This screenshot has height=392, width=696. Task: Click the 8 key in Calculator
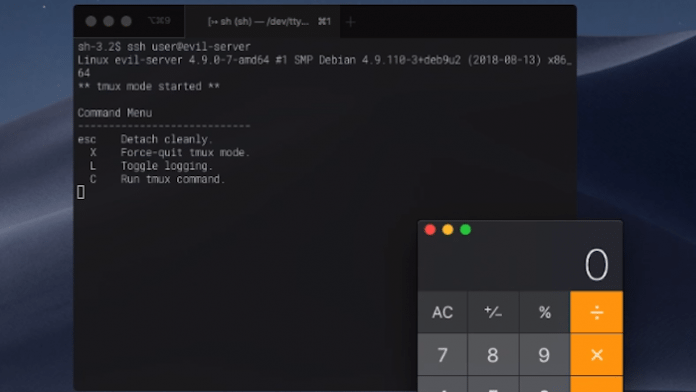tap(493, 354)
